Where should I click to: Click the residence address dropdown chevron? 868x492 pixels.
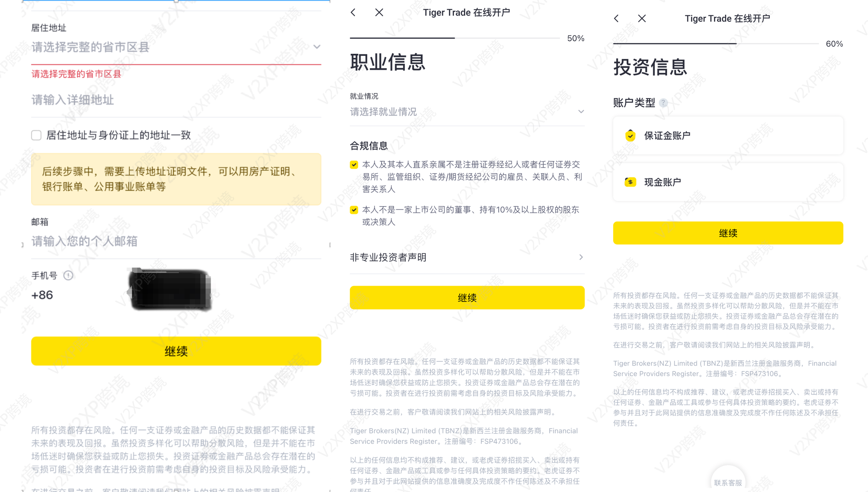317,47
